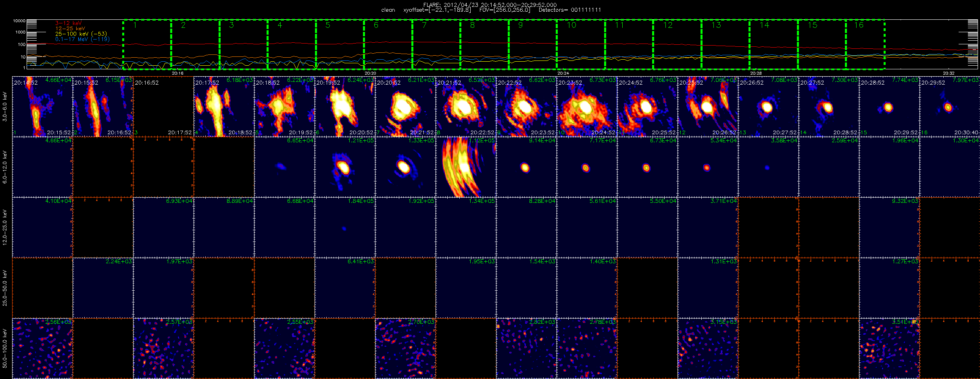Screen dimensions: 980x379
Task: Click interval marker 4 in the lightcurve
Action: (279, 25)
